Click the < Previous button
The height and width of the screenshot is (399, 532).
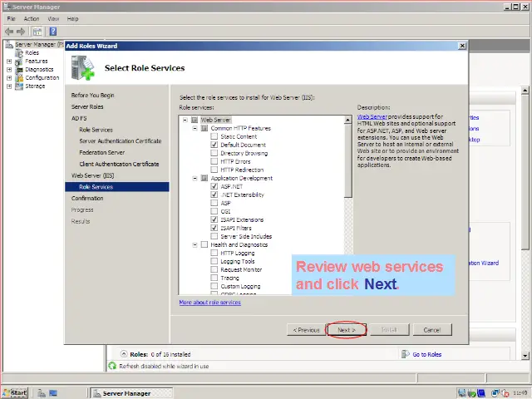click(x=306, y=330)
